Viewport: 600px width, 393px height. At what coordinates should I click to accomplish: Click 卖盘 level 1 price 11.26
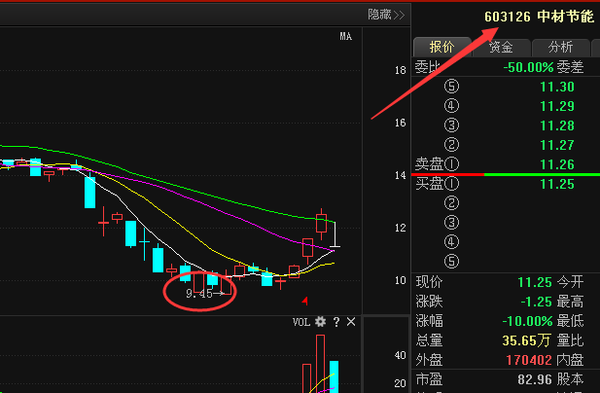(x=557, y=165)
